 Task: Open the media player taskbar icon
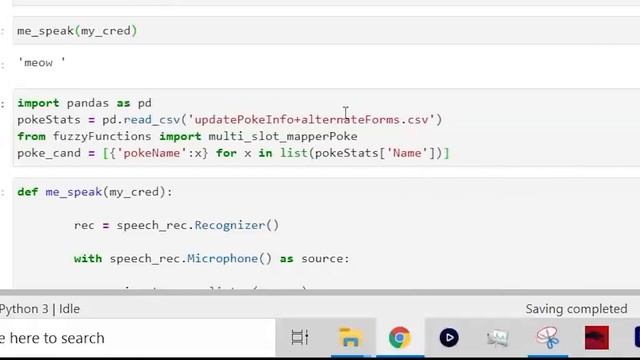449,338
